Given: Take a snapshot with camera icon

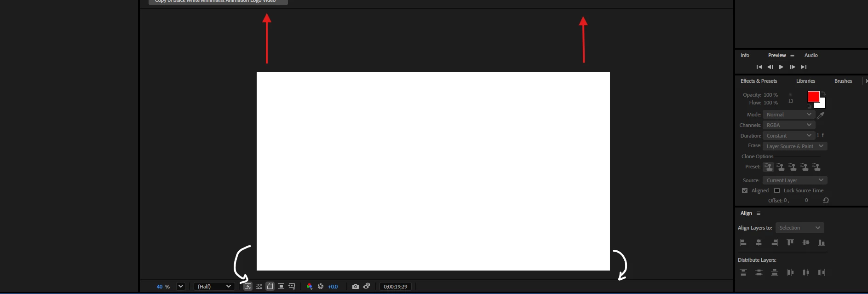Looking at the screenshot, I should tap(355, 287).
